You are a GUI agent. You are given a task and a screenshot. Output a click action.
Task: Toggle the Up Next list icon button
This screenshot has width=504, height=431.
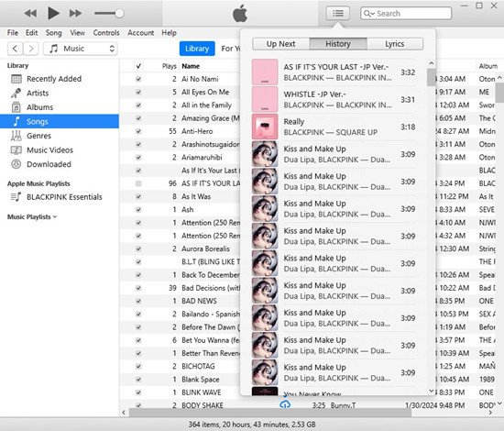[x=337, y=14]
